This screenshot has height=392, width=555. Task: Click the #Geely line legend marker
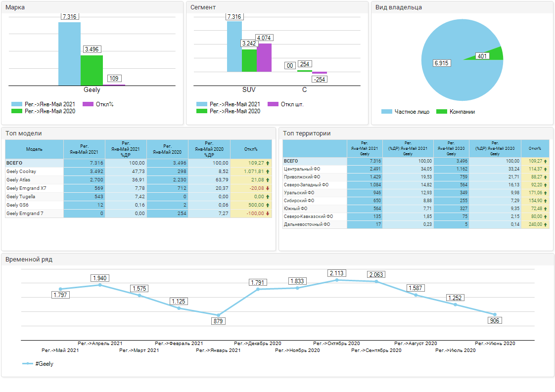28,364
